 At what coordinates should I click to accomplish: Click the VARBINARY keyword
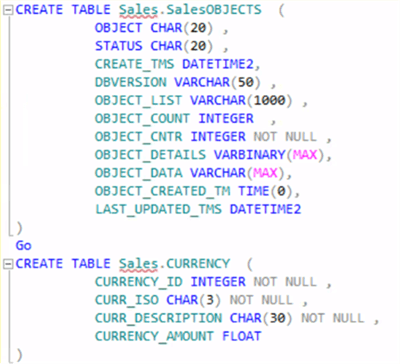[x=250, y=155]
